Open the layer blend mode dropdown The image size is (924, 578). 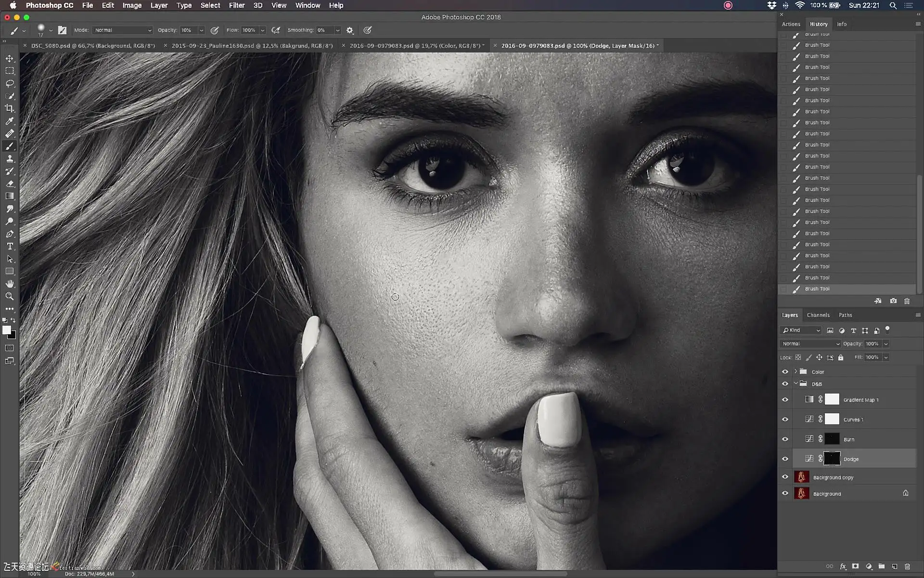(810, 344)
